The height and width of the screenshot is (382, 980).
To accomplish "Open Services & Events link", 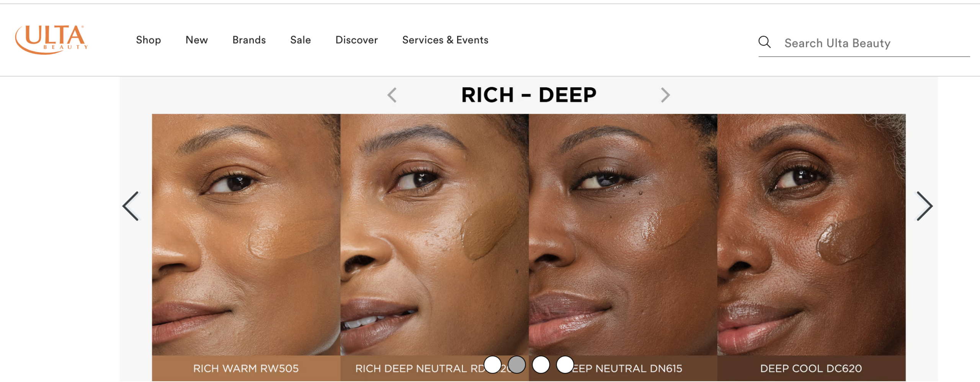I will (x=445, y=40).
